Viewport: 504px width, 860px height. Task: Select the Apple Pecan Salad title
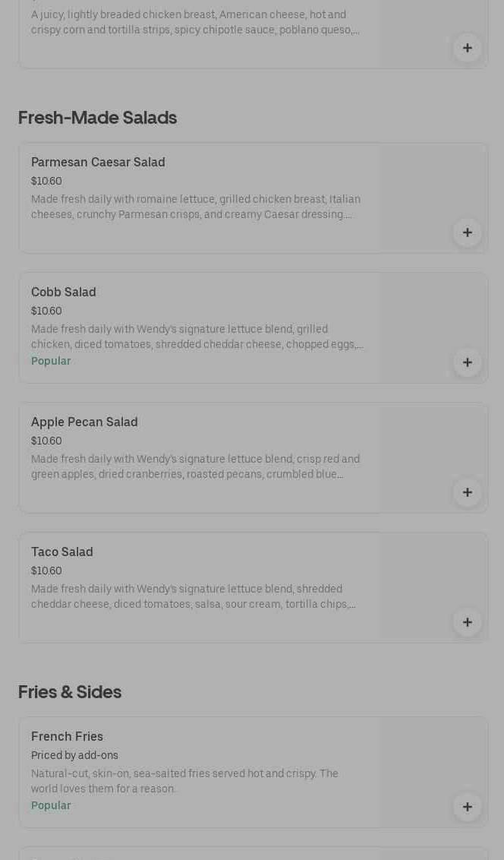point(84,422)
